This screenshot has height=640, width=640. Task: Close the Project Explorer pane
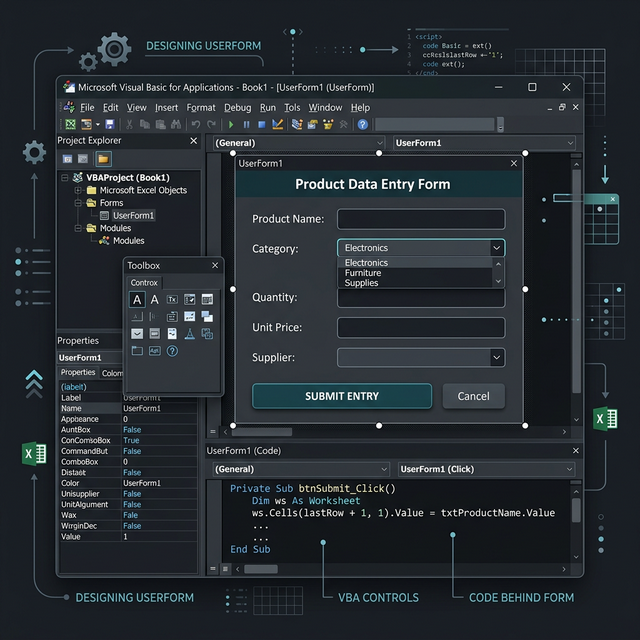(x=193, y=141)
